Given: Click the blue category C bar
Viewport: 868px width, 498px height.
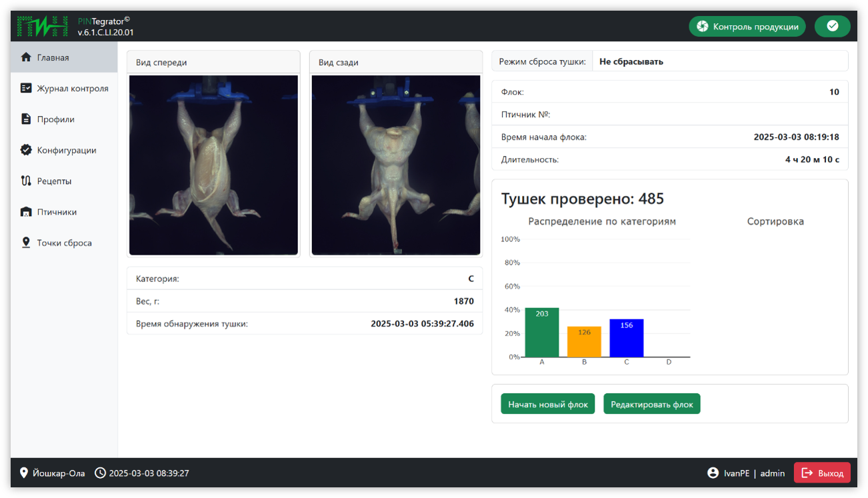Looking at the screenshot, I should [x=626, y=339].
